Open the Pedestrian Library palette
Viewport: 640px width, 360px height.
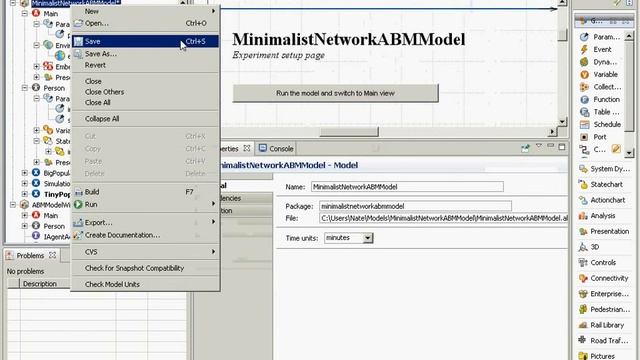click(604, 309)
